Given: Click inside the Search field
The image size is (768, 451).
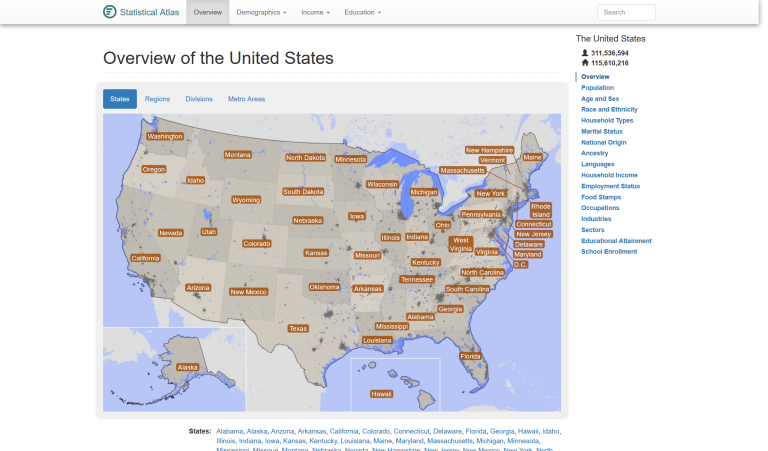Looking at the screenshot, I should click(x=626, y=12).
